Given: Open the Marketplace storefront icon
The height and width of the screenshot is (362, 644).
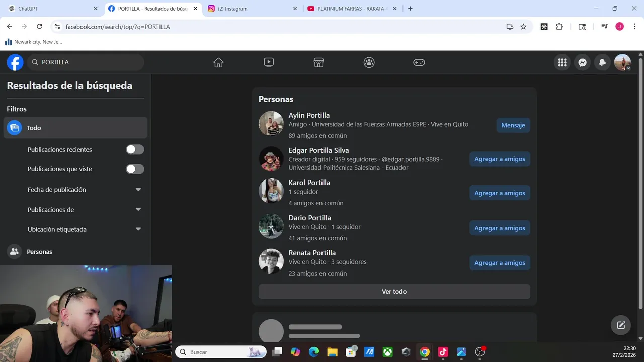Looking at the screenshot, I should pyautogui.click(x=318, y=62).
